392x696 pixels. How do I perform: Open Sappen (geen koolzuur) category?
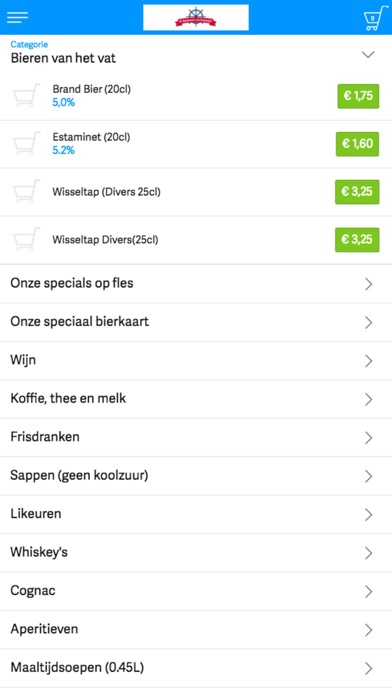196,476
